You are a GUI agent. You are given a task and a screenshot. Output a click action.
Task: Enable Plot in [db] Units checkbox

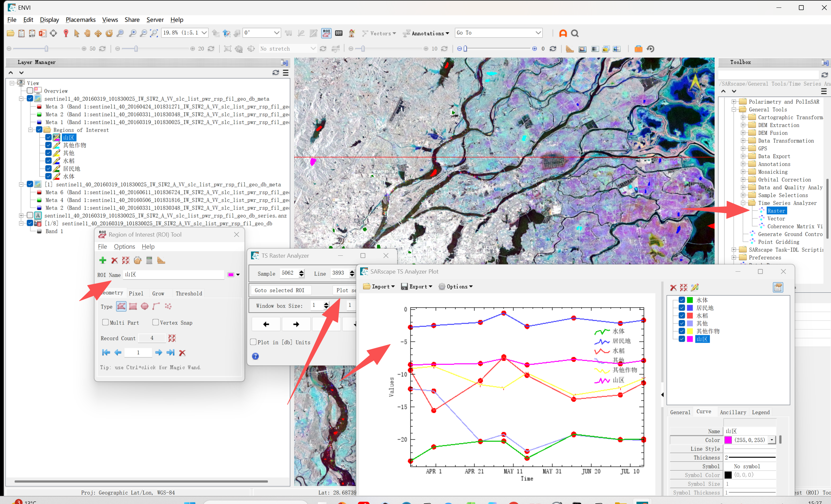pyautogui.click(x=253, y=342)
